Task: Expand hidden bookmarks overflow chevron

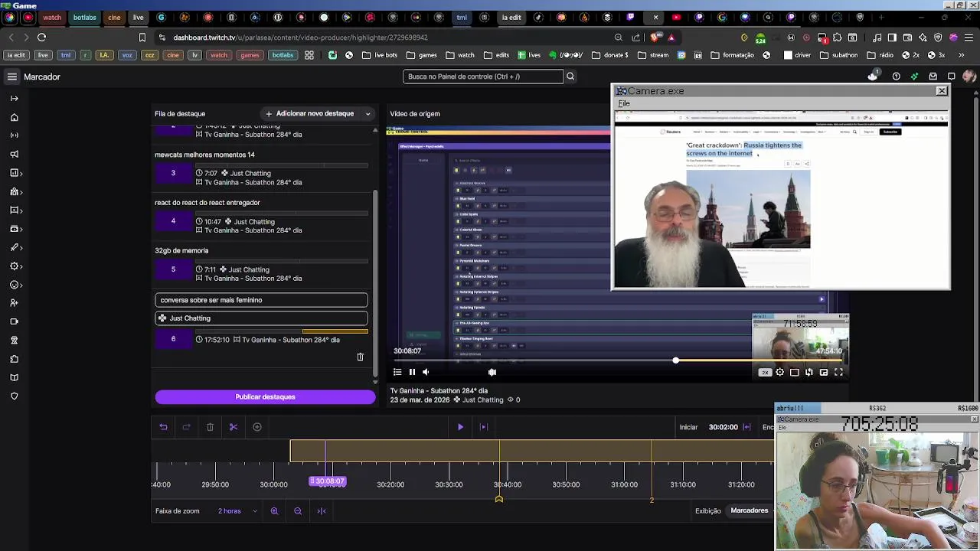Action: [x=961, y=55]
